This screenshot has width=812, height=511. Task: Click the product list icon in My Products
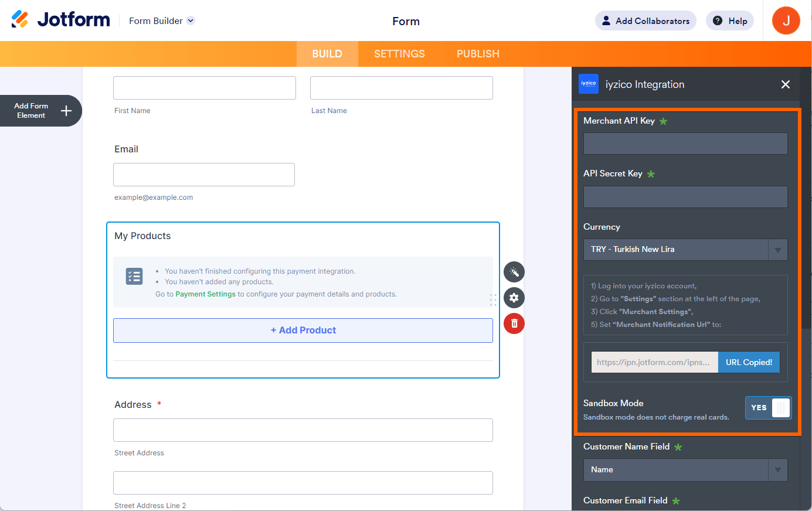(x=134, y=276)
